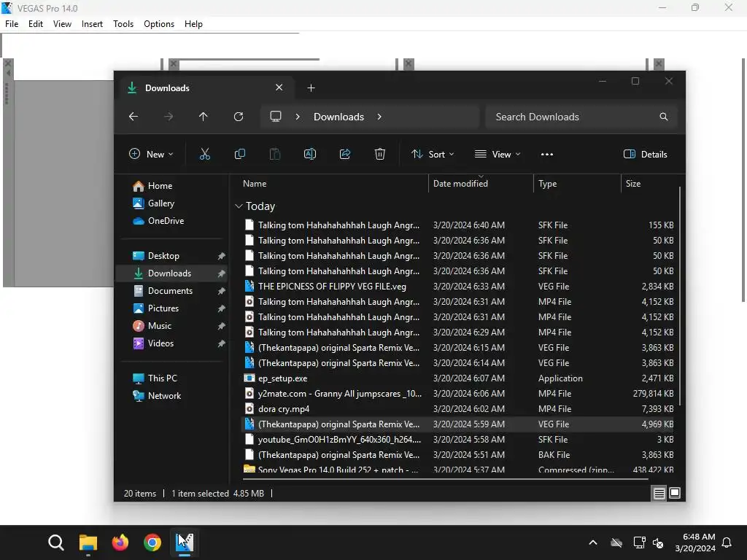The width and height of the screenshot is (747, 560).
Task: Open File Explorer from the taskbar
Action: (x=88, y=542)
